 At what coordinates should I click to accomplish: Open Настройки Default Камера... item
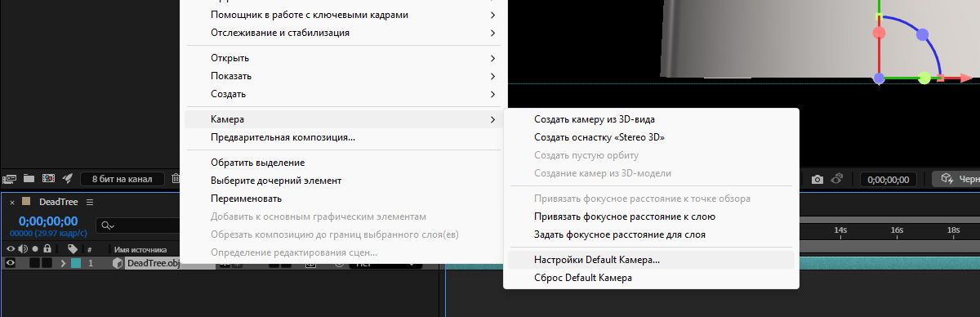coord(651,260)
